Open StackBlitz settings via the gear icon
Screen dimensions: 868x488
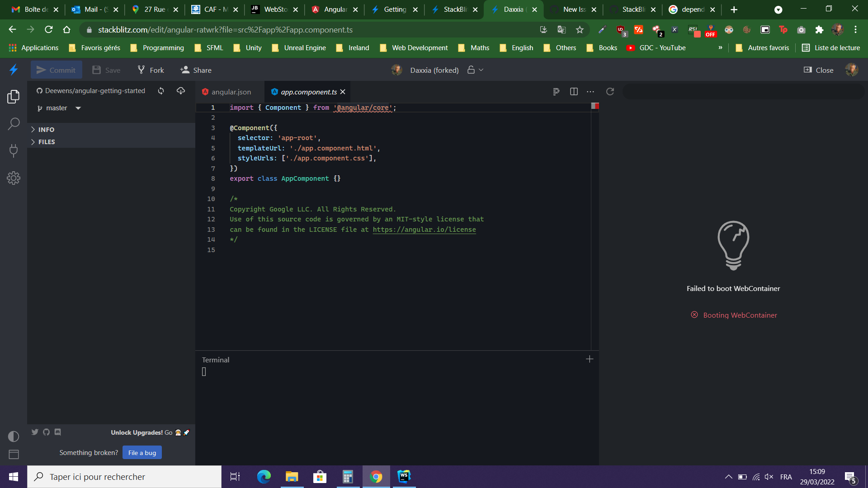[x=14, y=178]
